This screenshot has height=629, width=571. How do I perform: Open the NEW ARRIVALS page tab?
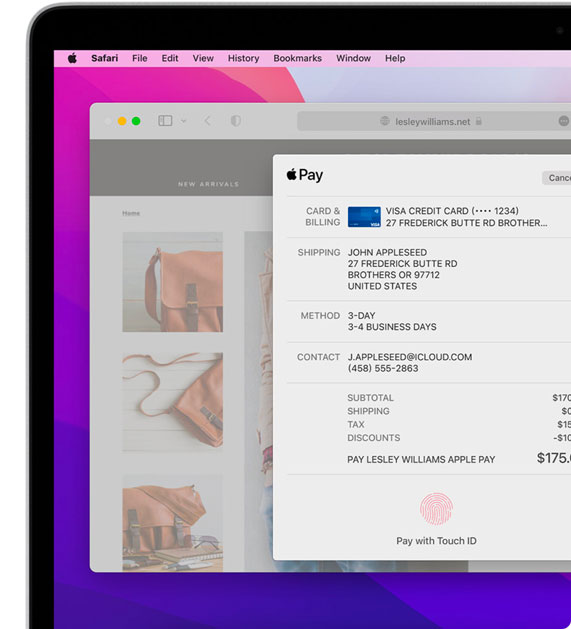(x=208, y=184)
